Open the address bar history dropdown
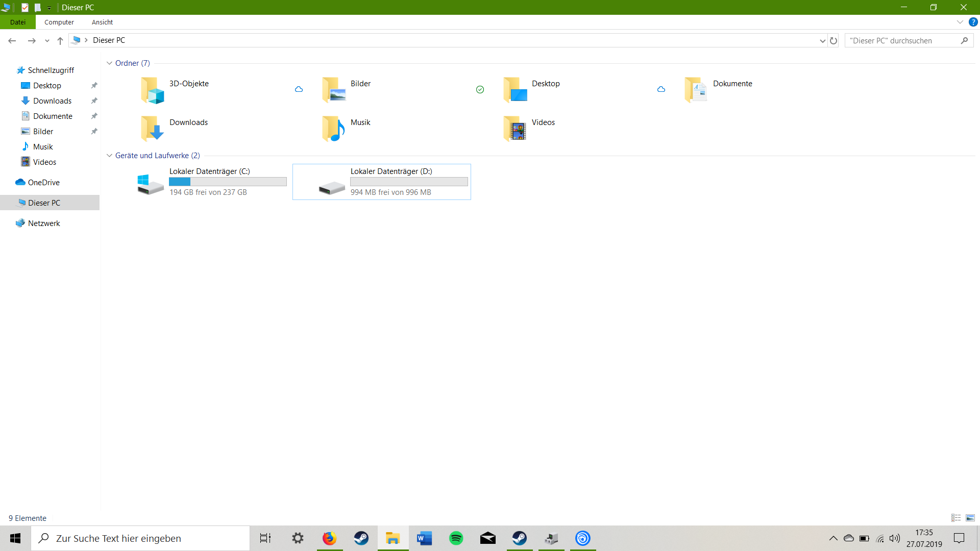Viewport: 980px width, 551px height. [822, 41]
